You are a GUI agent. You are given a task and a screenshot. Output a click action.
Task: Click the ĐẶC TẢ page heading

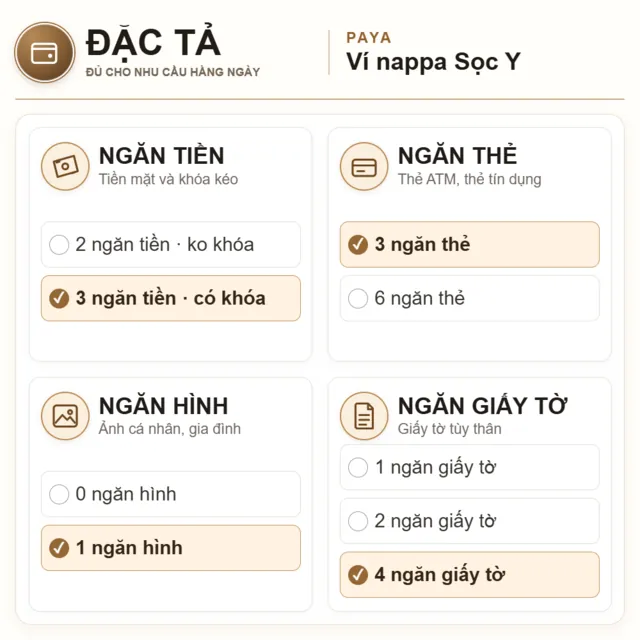[153, 42]
